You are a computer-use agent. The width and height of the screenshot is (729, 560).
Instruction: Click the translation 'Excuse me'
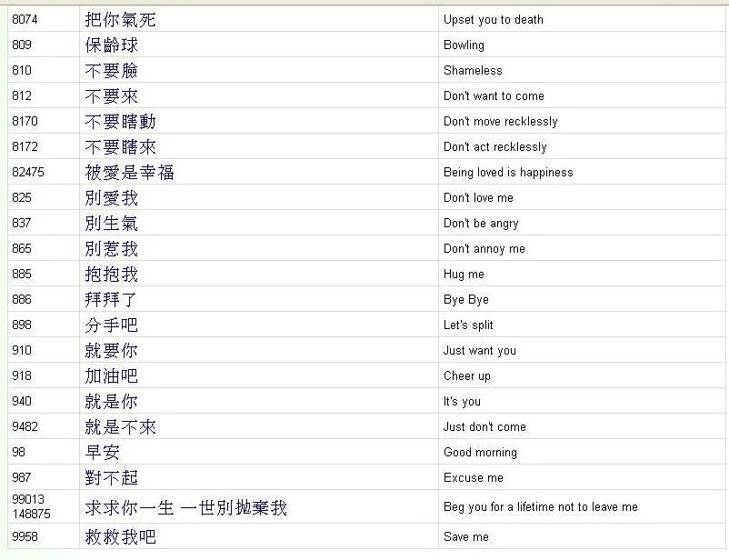click(x=474, y=477)
